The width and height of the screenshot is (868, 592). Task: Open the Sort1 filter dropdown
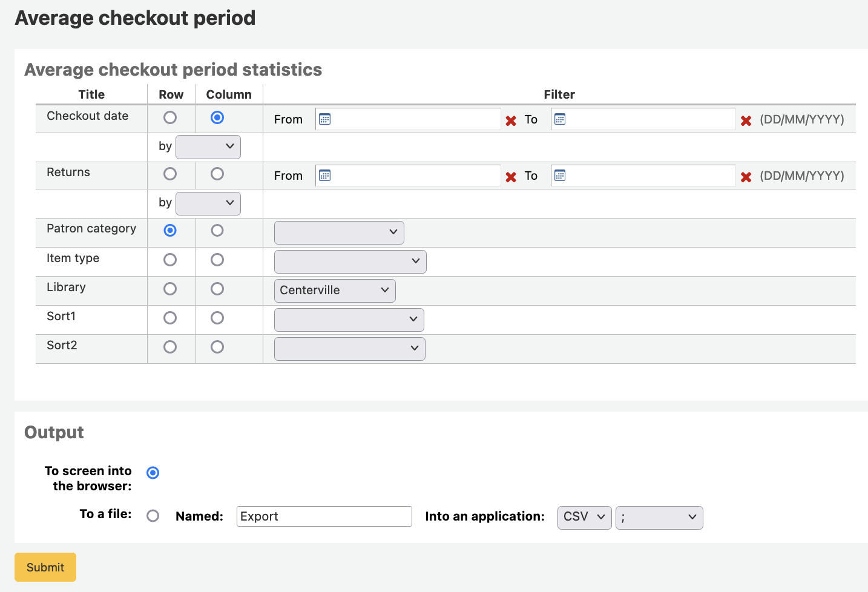[349, 320]
